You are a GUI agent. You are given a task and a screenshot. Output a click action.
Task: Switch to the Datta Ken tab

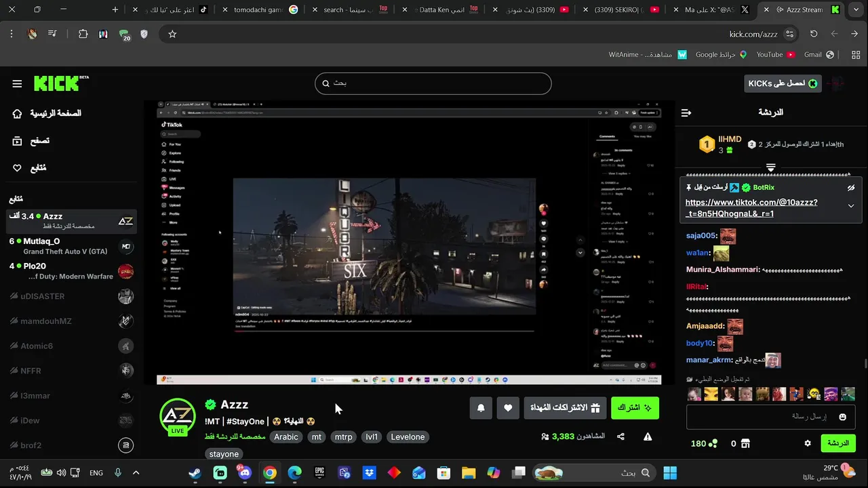point(441,9)
